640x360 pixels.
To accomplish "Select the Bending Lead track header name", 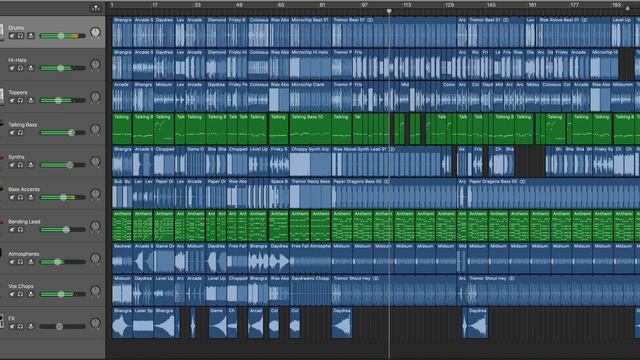I will [24, 221].
